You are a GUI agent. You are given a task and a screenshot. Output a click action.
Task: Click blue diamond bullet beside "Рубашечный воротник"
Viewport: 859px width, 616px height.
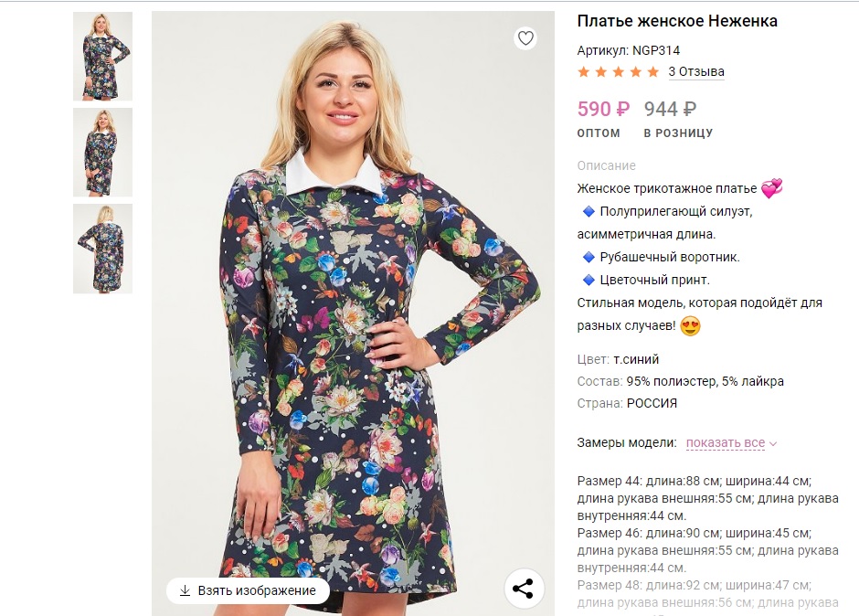click(x=589, y=257)
